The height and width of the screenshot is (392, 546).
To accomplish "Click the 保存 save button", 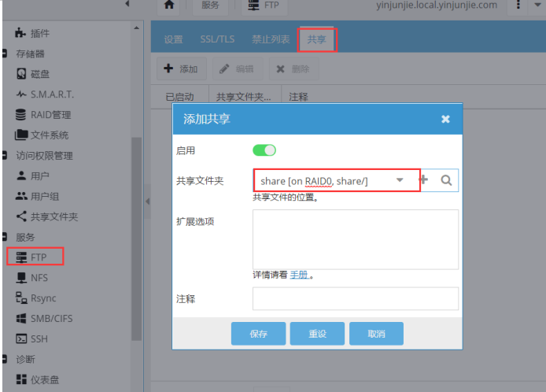I will click(x=258, y=334).
